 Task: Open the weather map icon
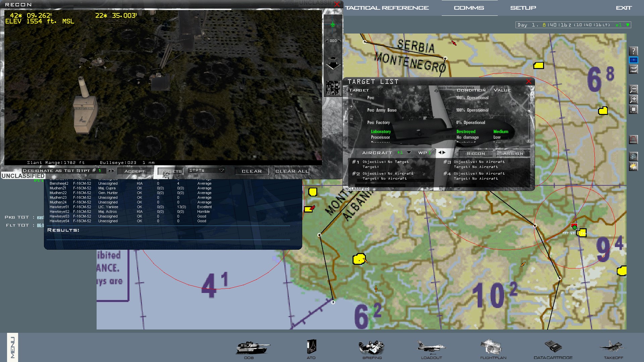[x=633, y=166]
